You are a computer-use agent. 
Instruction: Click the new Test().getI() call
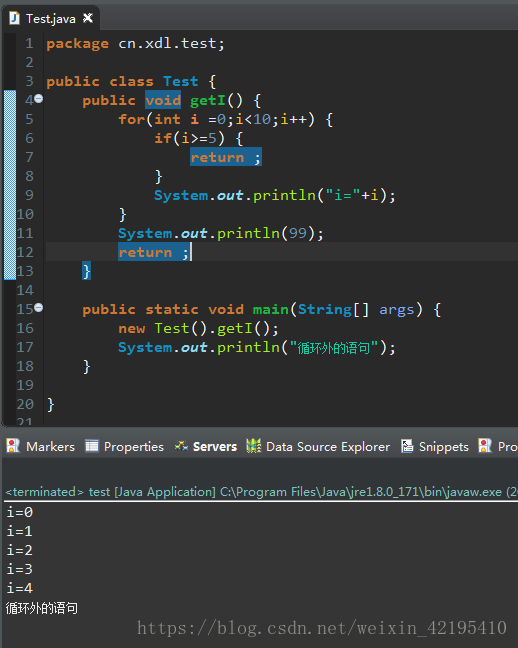pos(198,329)
